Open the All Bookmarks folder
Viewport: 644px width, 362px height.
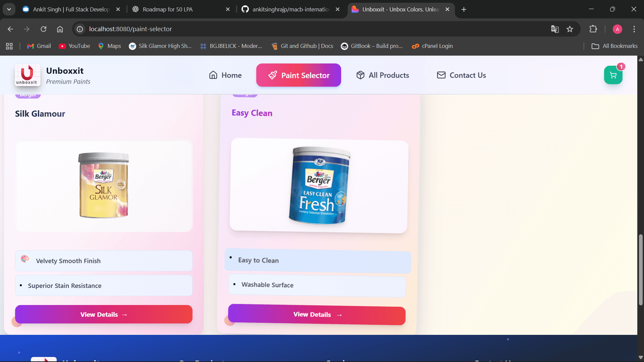point(614,46)
